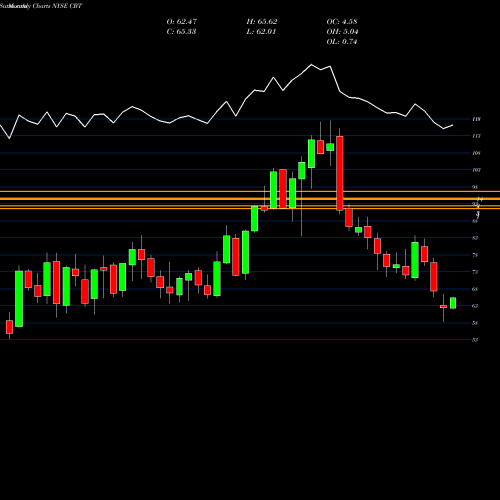Select the last green candle near 63
This screenshot has width=500, height=500.
coord(453,303)
